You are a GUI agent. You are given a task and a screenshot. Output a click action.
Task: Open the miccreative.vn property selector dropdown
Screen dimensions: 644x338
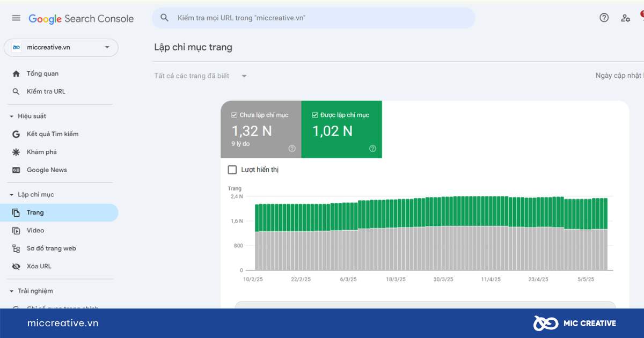point(61,47)
